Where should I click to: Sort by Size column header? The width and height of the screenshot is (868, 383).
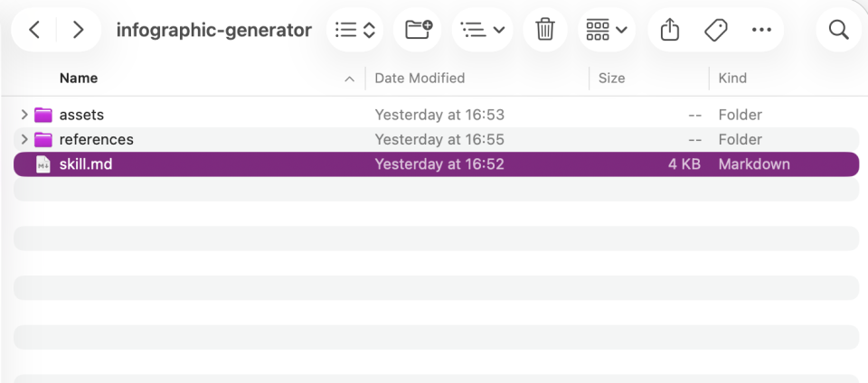[611, 79]
